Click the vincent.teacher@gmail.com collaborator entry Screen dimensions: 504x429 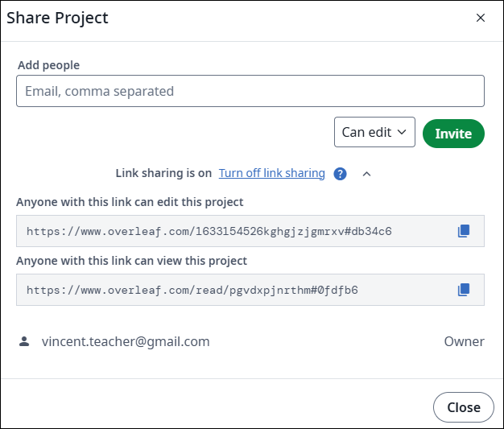point(126,341)
